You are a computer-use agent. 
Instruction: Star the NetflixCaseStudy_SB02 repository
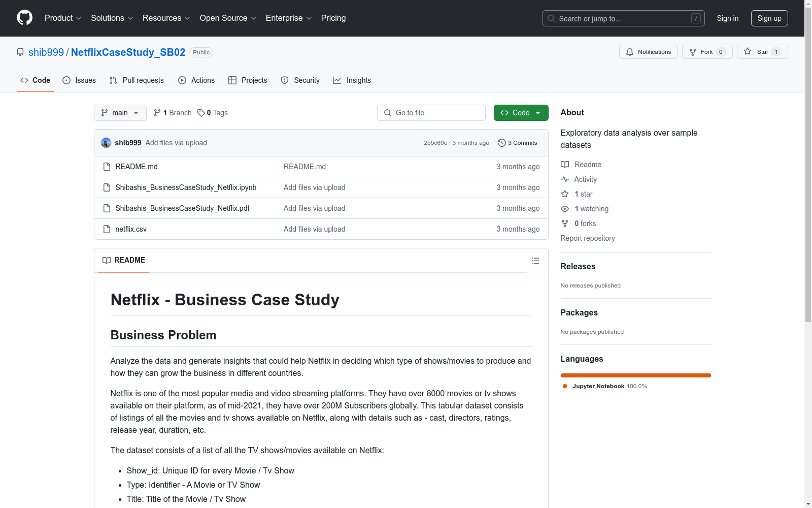[762, 52]
